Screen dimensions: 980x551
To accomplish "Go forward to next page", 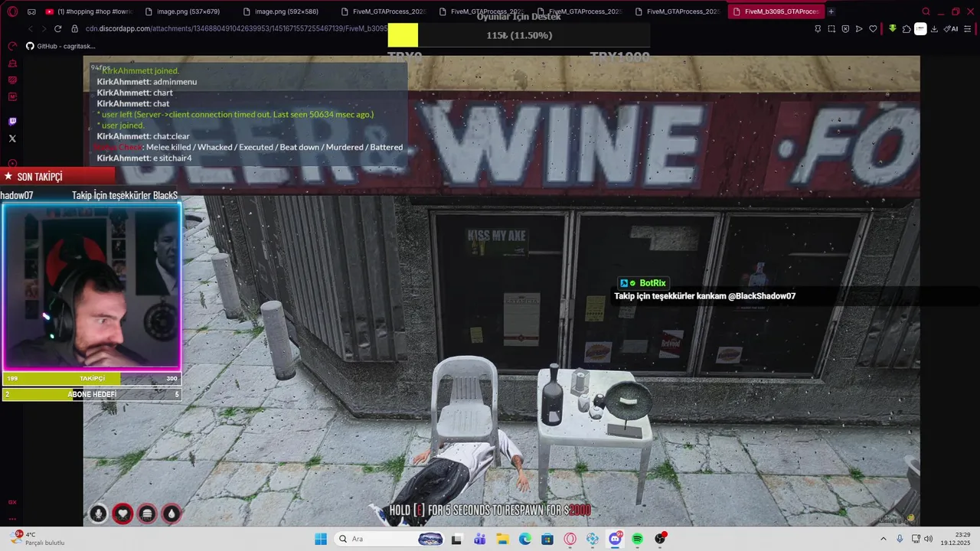I will [x=44, y=28].
